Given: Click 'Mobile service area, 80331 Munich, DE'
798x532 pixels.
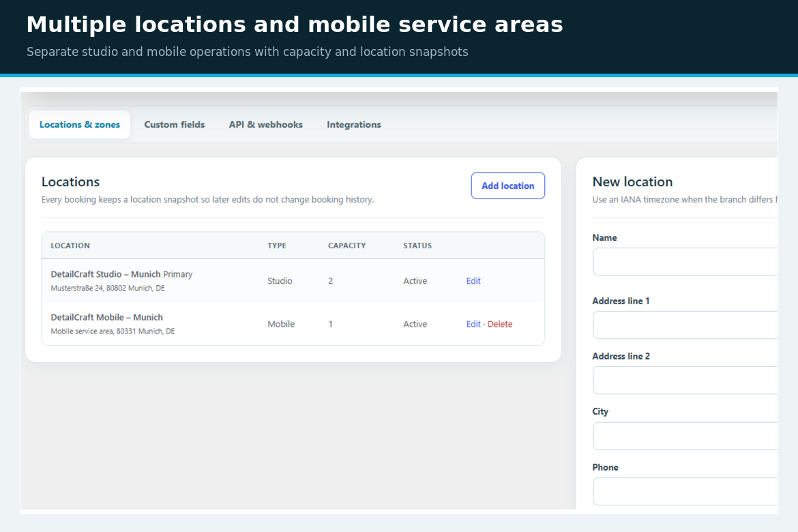Looking at the screenshot, I should coord(113,331).
